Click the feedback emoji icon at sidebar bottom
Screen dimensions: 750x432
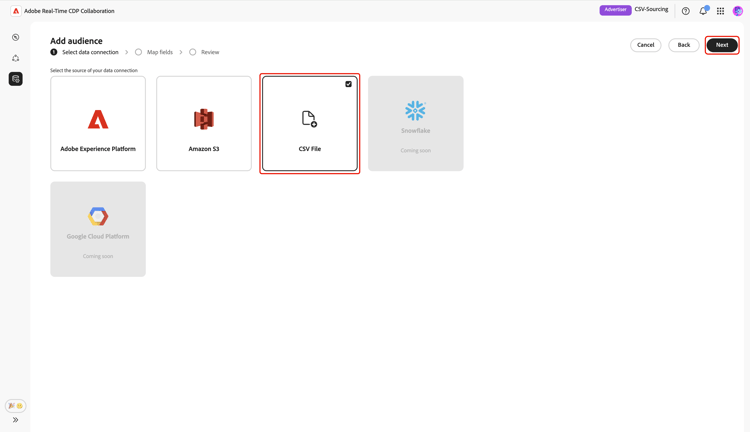pos(15,406)
